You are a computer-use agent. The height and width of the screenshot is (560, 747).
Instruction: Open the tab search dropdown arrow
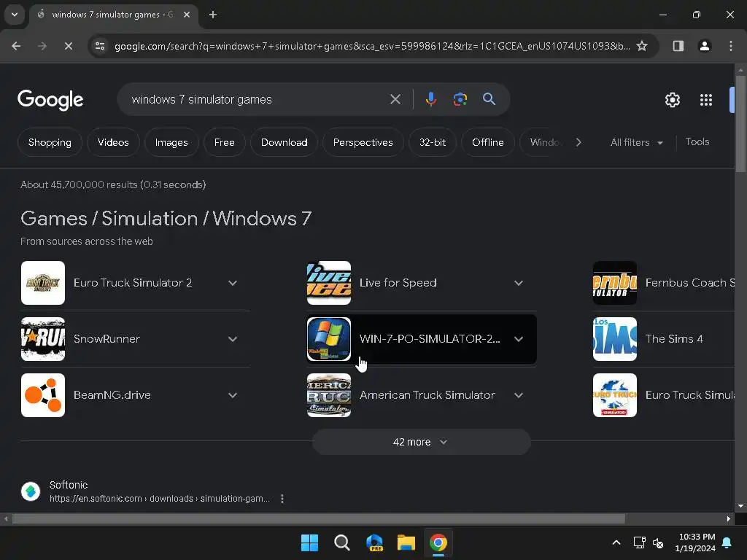(x=15, y=15)
